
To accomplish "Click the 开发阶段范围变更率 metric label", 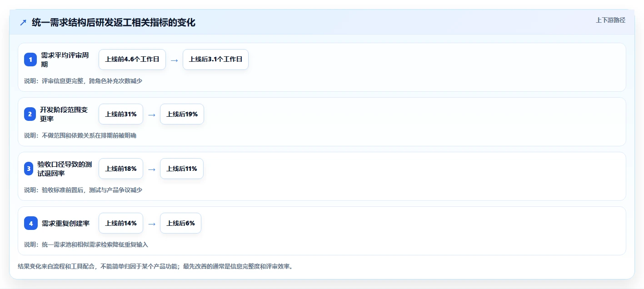I will tap(64, 114).
